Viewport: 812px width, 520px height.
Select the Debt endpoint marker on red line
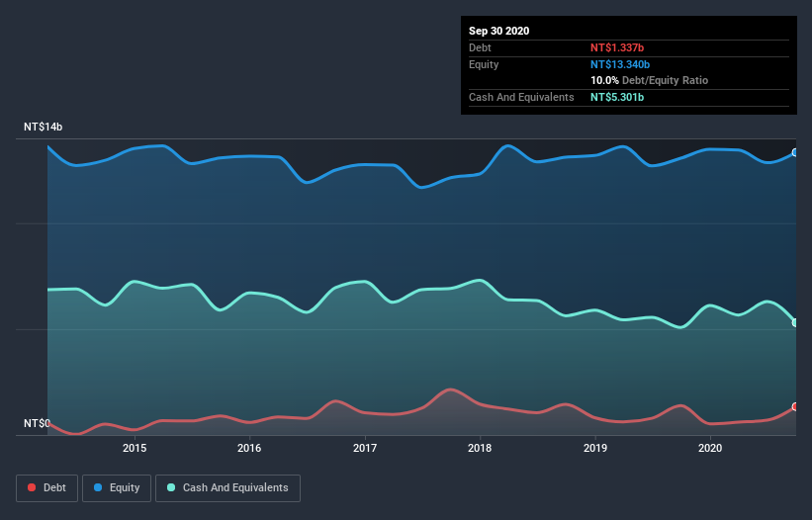coord(795,406)
